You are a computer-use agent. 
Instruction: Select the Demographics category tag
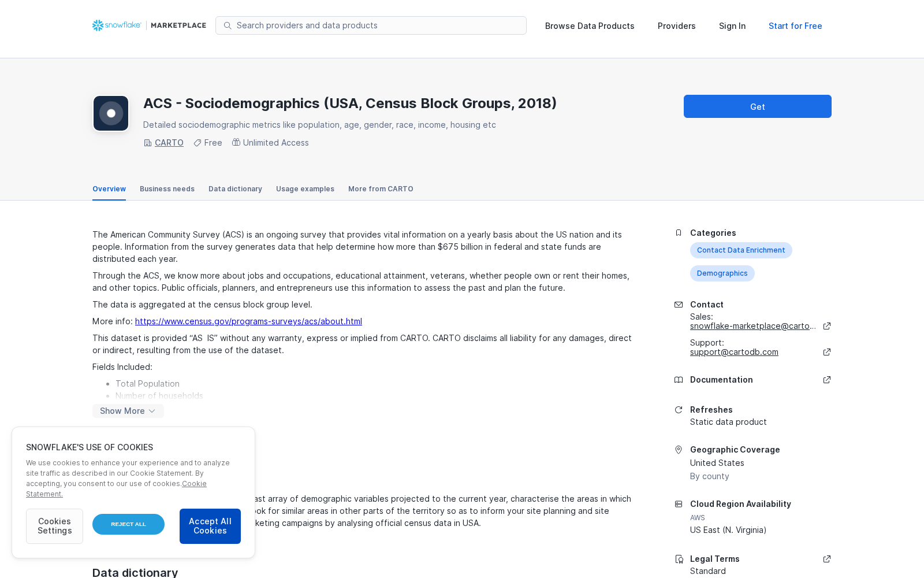[722, 273]
